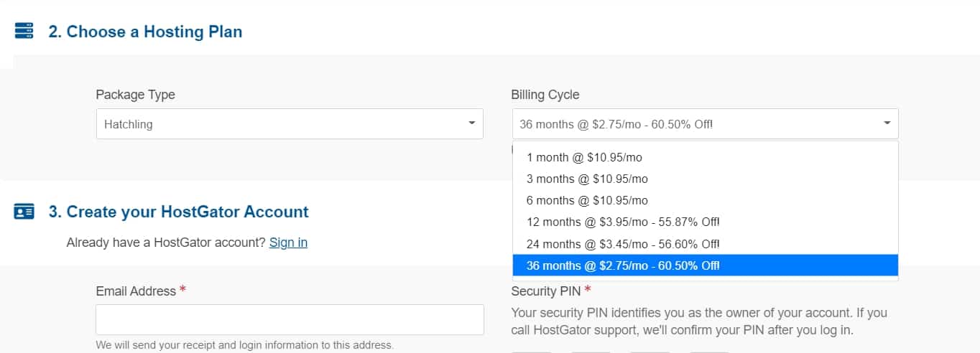Click the security PIN description paragraph
980x353 pixels.
[699, 322]
